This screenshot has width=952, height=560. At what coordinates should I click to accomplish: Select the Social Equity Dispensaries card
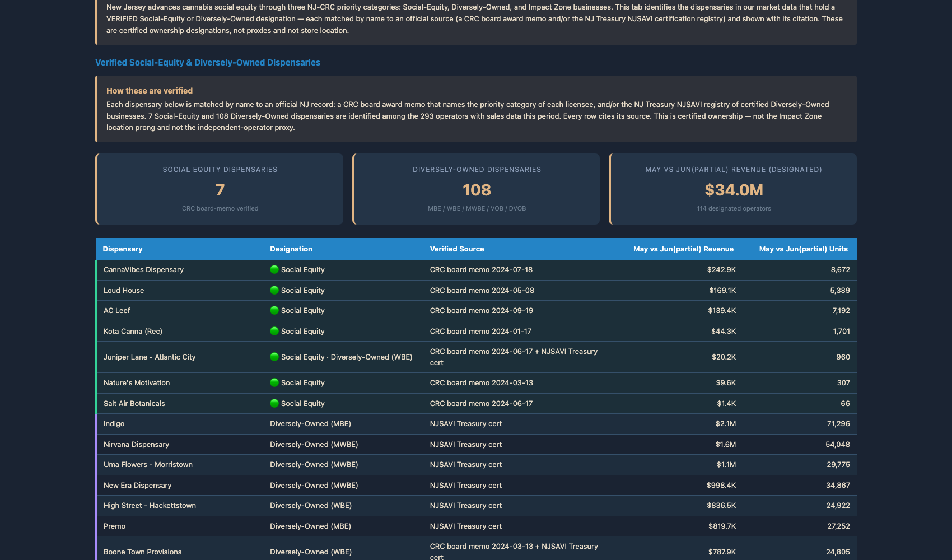220,189
